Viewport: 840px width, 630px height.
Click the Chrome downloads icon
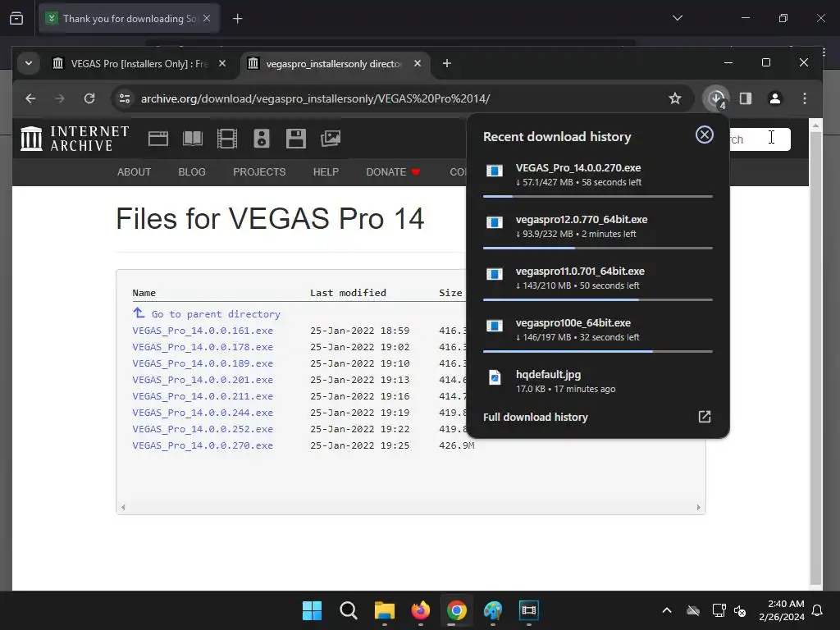pyautogui.click(x=716, y=98)
